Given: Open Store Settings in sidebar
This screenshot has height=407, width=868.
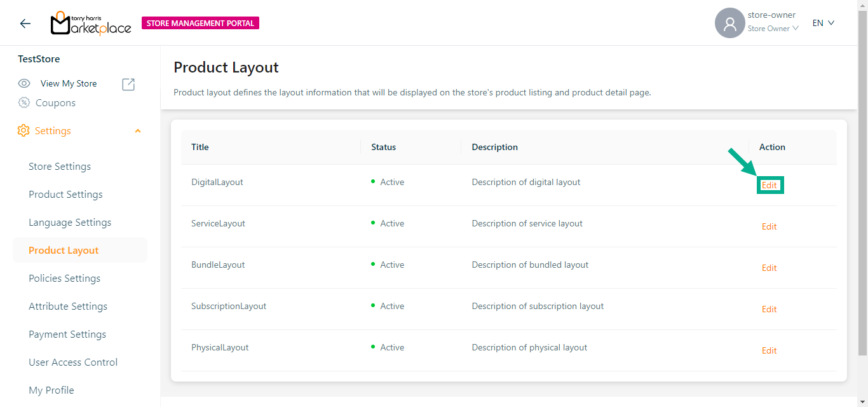Looking at the screenshot, I should (60, 167).
